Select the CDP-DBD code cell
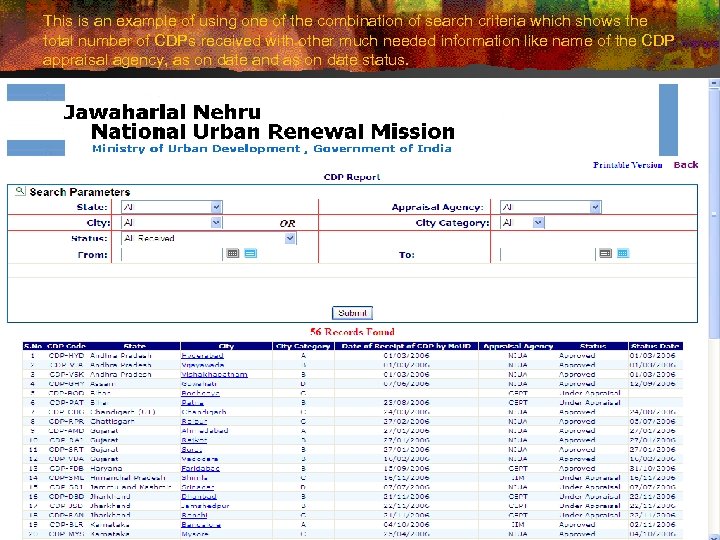Viewport: 720px width, 540px height. point(67,496)
